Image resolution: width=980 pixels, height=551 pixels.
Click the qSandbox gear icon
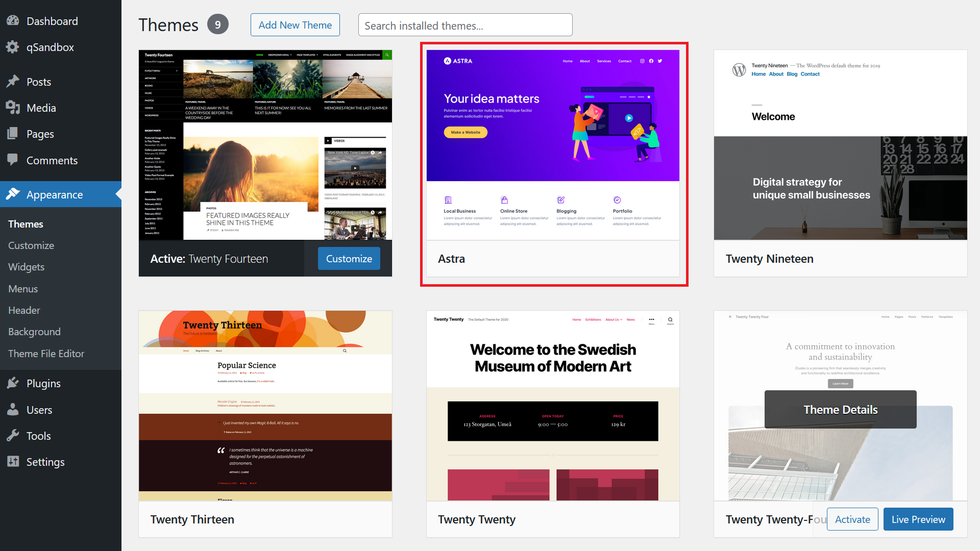tap(13, 47)
